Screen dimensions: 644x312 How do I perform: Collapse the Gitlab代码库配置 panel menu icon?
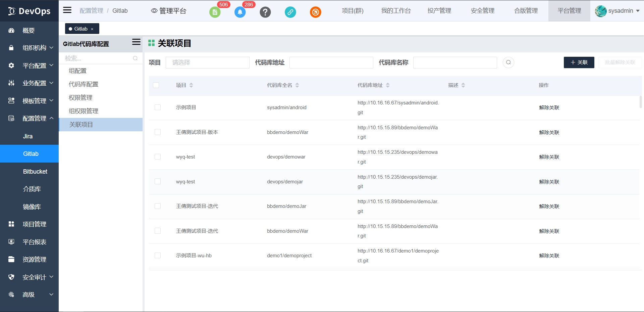(x=136, y=42)
